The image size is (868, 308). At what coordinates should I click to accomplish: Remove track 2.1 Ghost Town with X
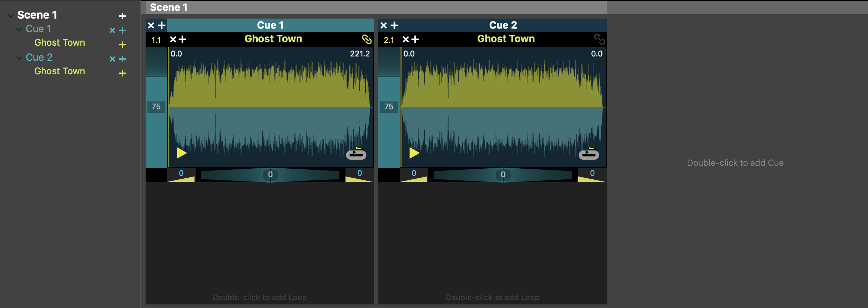click(x=406, y=39)
